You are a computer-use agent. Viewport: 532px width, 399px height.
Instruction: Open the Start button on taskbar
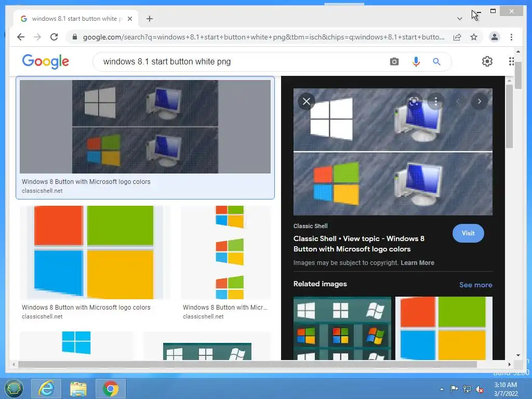pos(14,389)
